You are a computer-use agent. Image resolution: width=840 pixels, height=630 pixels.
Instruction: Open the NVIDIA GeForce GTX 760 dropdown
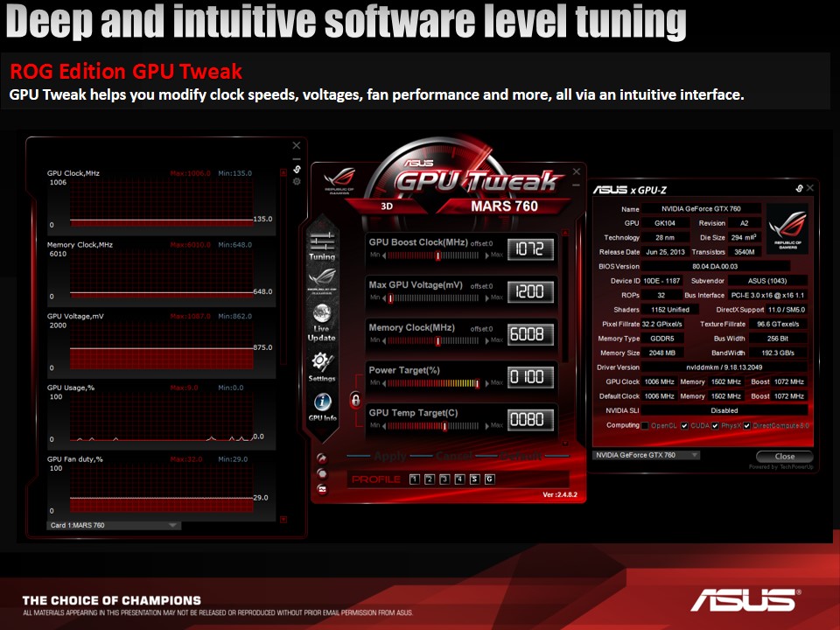point(646,455)
